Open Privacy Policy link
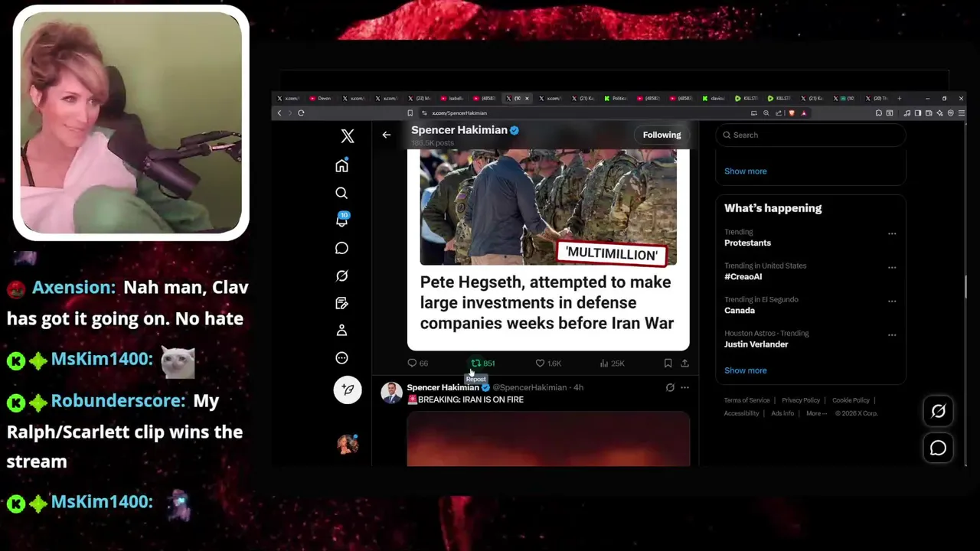The width and height of the screenshot is (980, 551). [x=801, y=400]
